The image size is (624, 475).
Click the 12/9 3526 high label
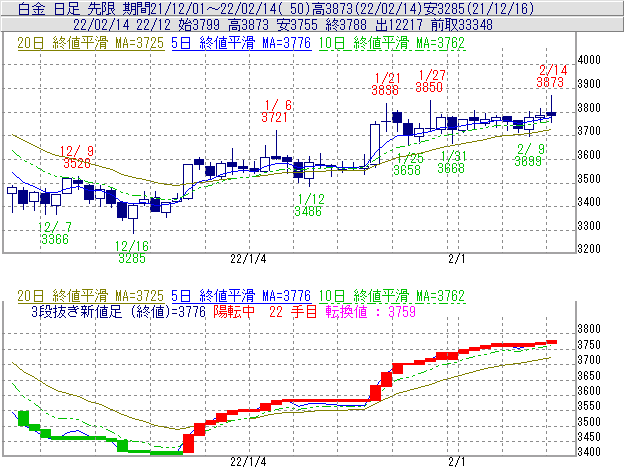76,157
